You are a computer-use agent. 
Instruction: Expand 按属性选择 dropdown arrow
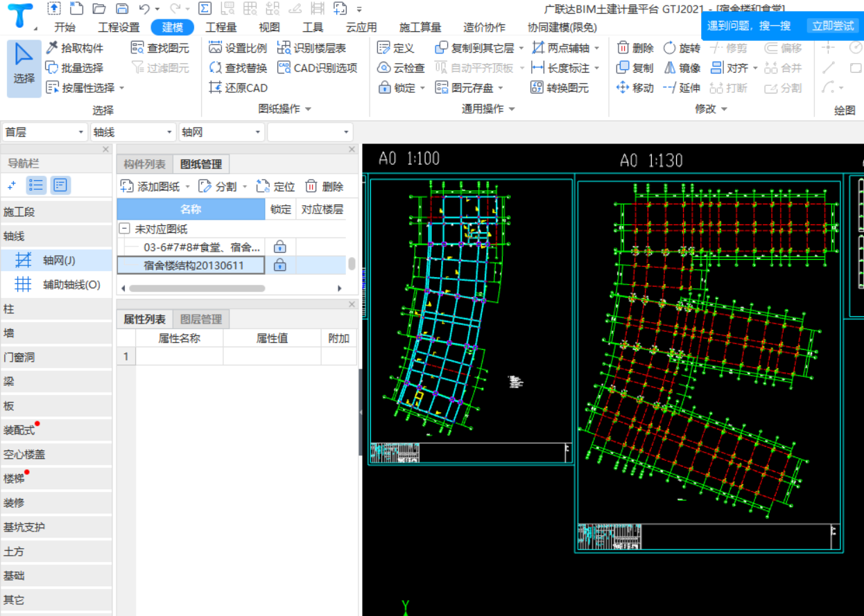pos(122,89)
